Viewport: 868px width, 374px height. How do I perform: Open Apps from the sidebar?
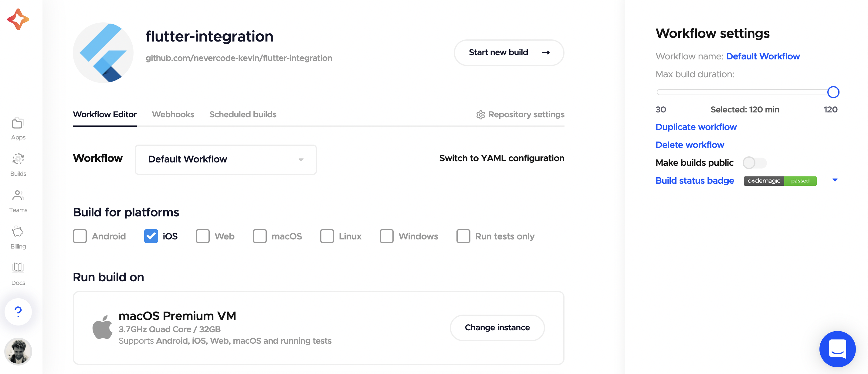18,129
